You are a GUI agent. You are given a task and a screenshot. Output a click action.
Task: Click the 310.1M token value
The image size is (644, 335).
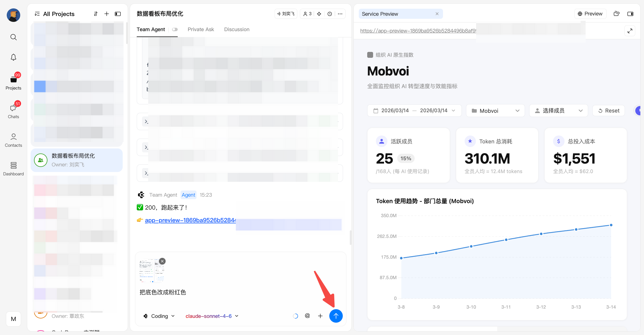[487, 159]
